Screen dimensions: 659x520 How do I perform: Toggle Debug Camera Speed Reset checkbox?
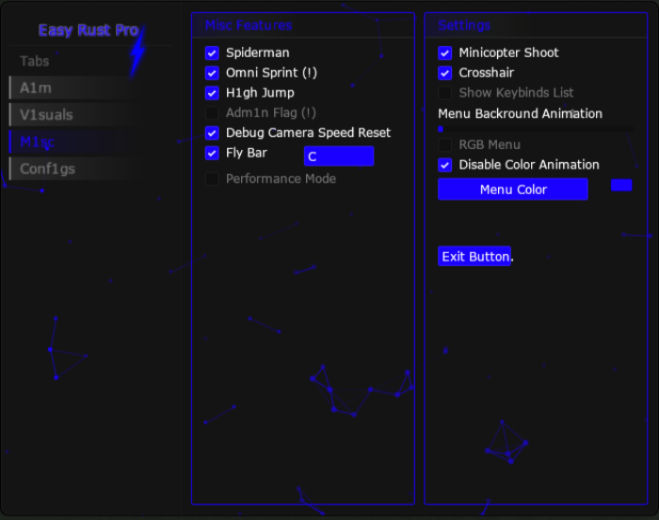[x=212, y=133]
